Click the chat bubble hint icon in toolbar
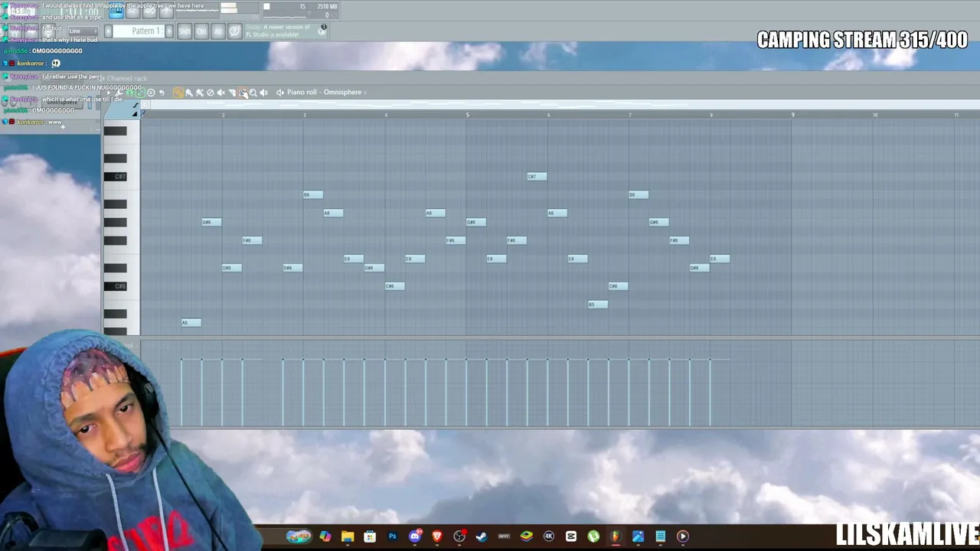Image resolution: width=980 pixels, height=551 pixels. (235, 31)
